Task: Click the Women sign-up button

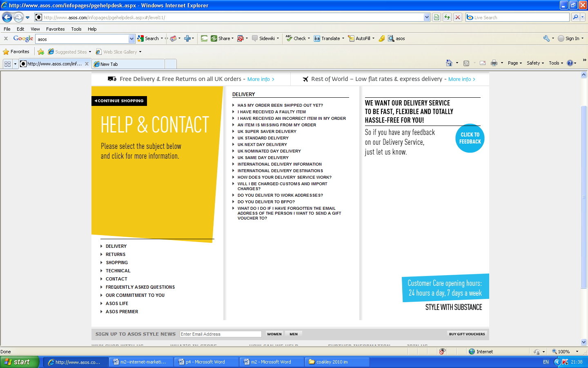Action: tap(274, 334)
